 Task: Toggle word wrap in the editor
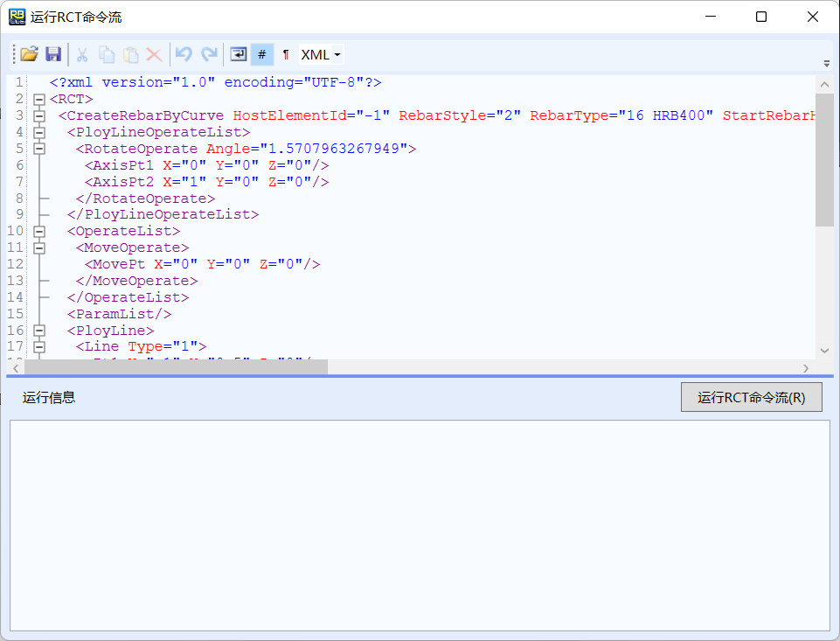pyautogui.click(x=238, y=54)
